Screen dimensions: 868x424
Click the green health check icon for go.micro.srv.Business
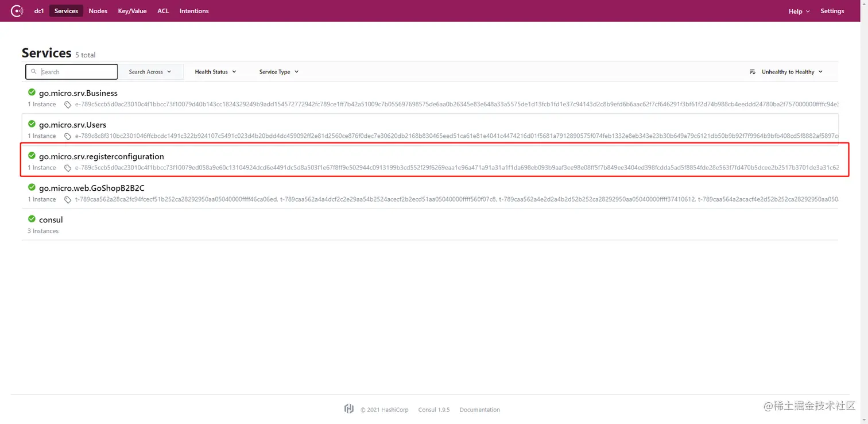(x=32, y=92)
